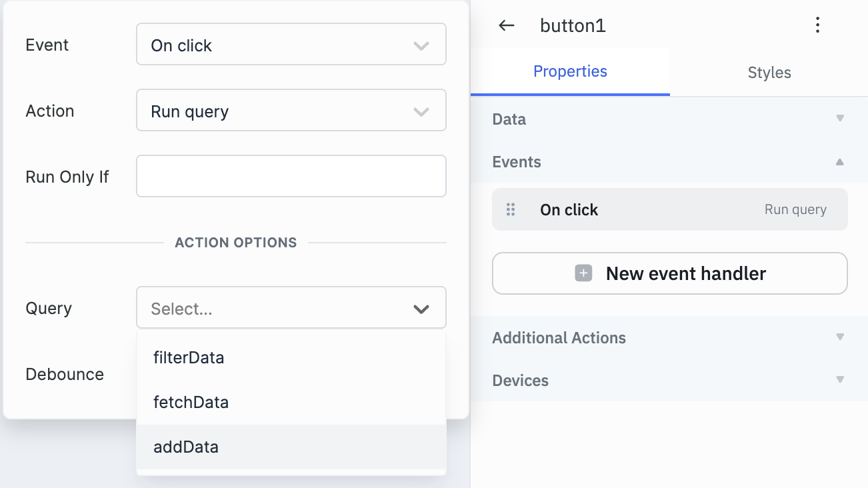Select addData from the query list
The image size is (868, 488).
tap(186, 447)
